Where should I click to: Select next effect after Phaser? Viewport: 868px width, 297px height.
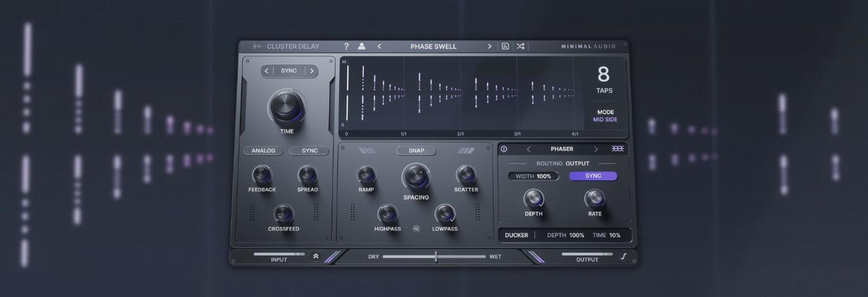pyautogui.click(x=596, y=149)
